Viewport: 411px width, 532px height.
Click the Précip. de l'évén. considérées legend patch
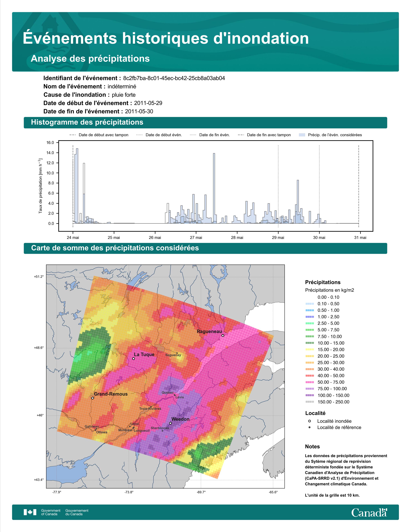coord(302,135)
